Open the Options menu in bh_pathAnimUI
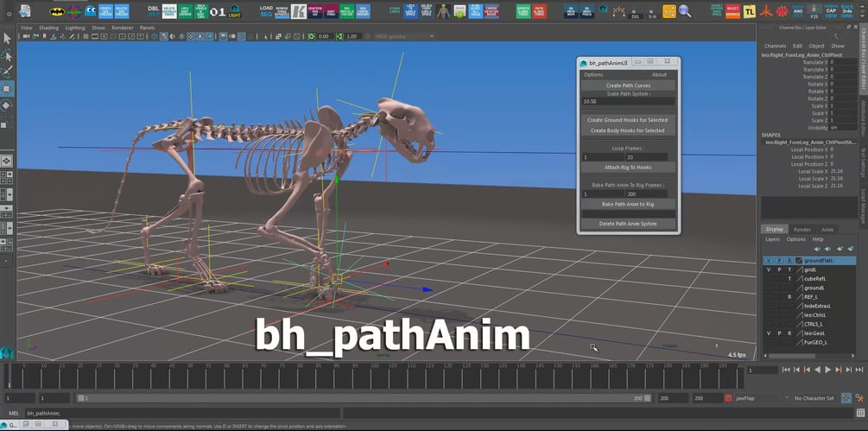868x431 pixels. (593, 74)
